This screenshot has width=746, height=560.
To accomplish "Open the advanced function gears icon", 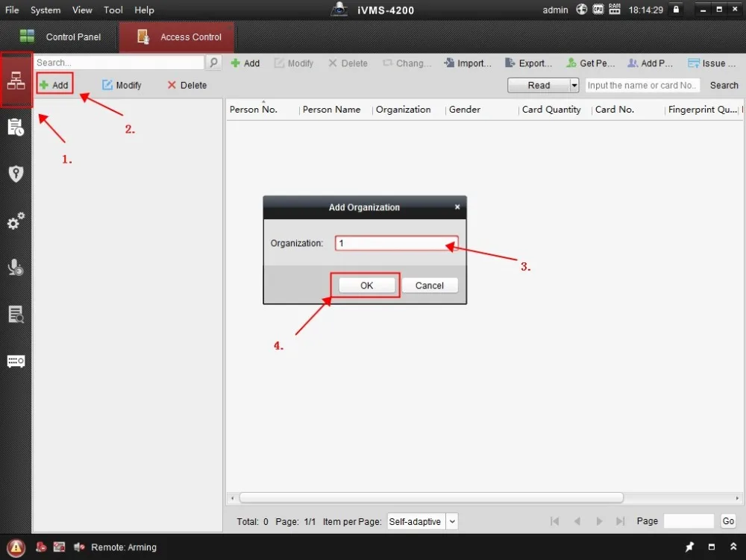I will (x=16, y=221).
